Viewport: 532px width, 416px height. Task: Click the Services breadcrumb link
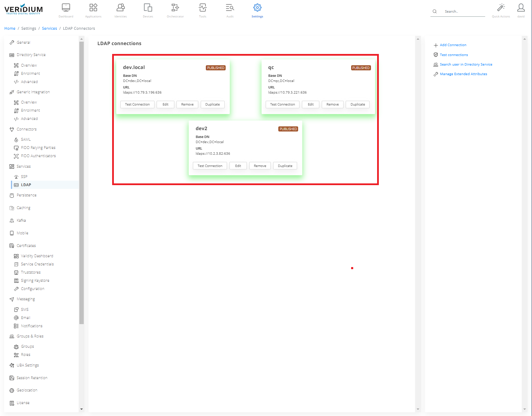coord(49,28)
